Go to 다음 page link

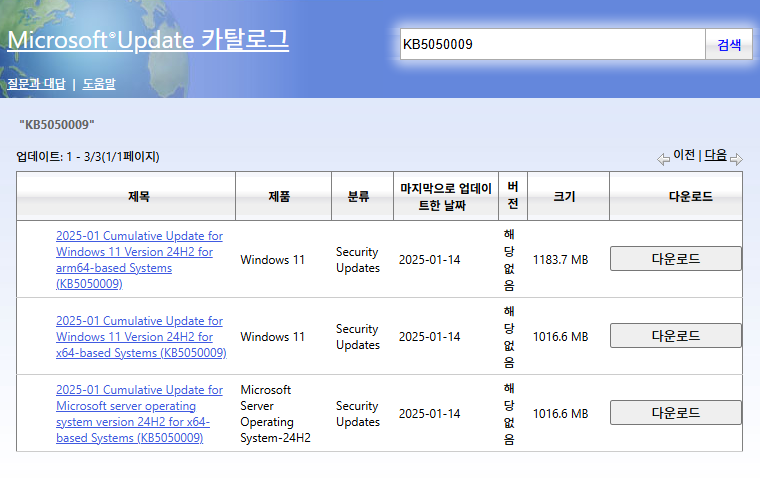point(715,155)
